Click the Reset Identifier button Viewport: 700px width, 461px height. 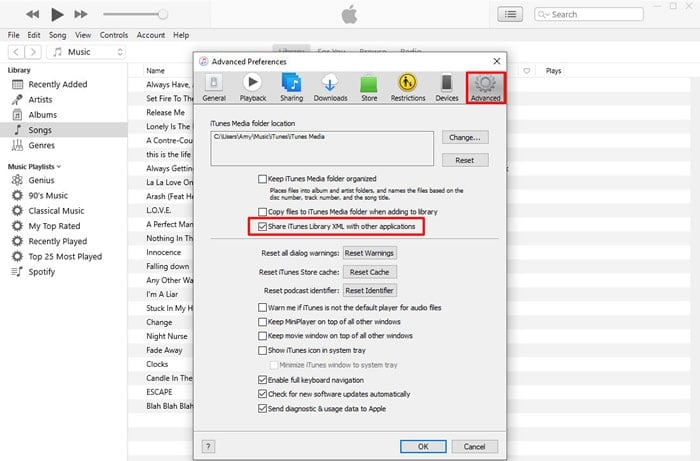pyautogui.click(x=369, y=291)
